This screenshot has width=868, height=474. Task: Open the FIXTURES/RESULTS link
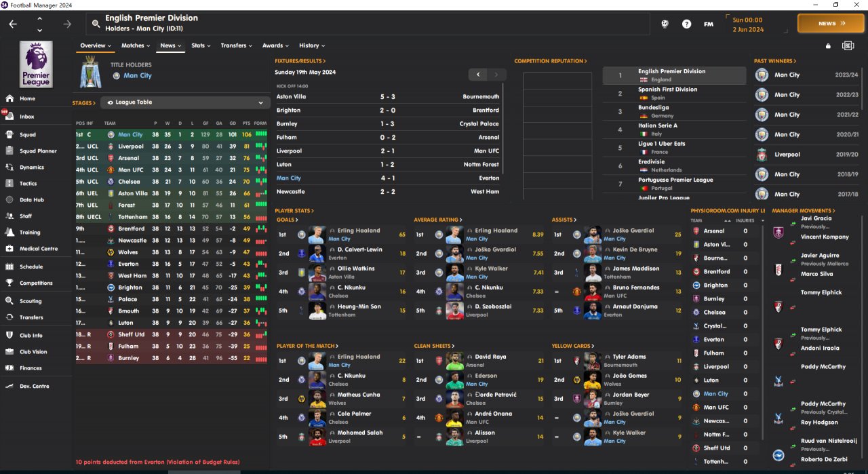click(x=300, y=61)
